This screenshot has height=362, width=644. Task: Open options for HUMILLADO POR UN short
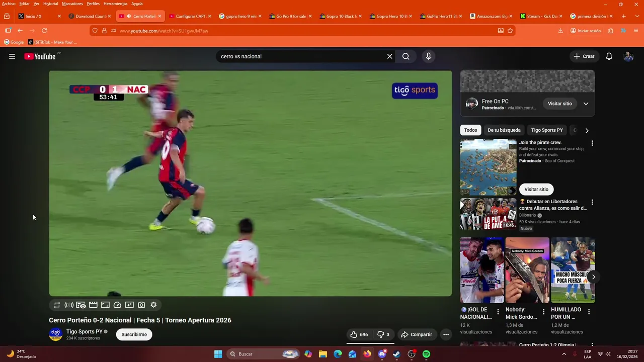pyautogui.click(x=589, y=312)
